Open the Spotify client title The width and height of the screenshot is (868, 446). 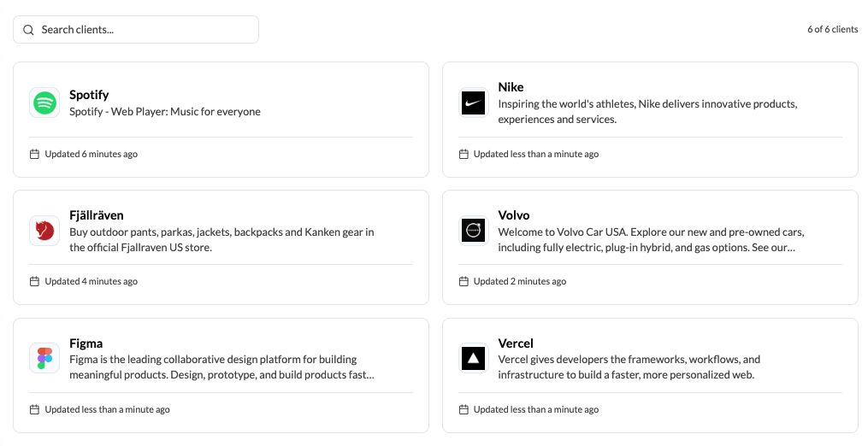click(89, 95)
